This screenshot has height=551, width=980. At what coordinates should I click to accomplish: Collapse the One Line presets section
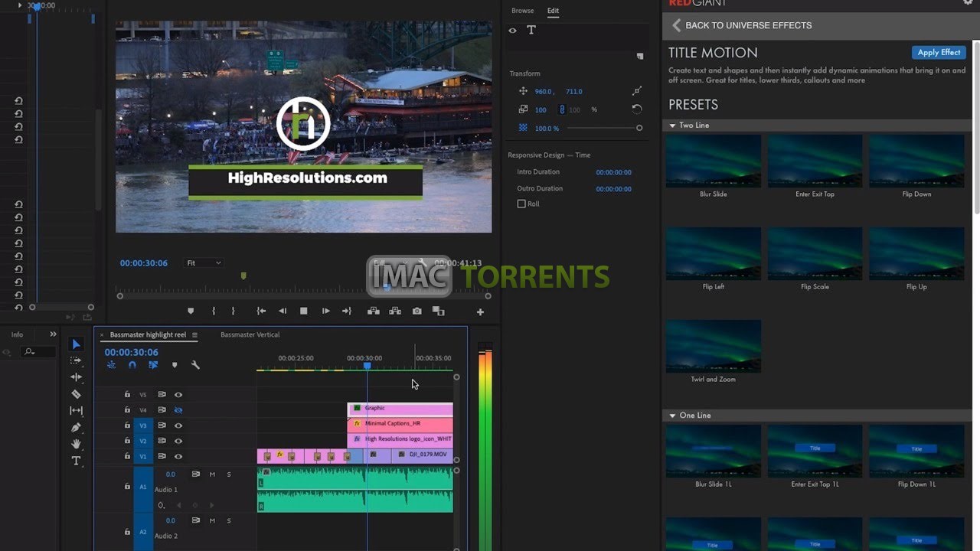click(x=672, y=416)
